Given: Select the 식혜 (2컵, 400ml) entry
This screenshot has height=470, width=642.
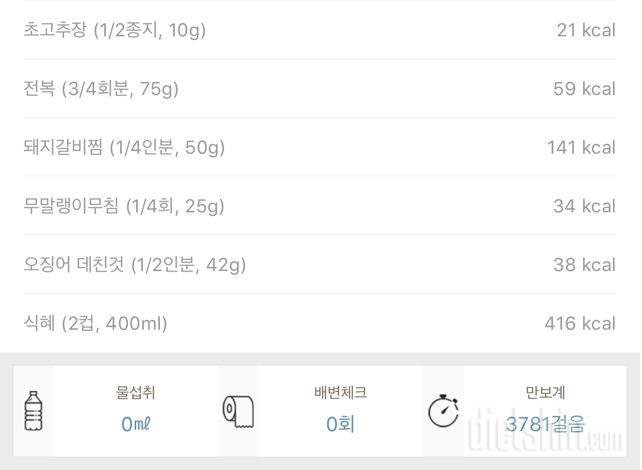Looking at the screenshot, I should 96,323.
